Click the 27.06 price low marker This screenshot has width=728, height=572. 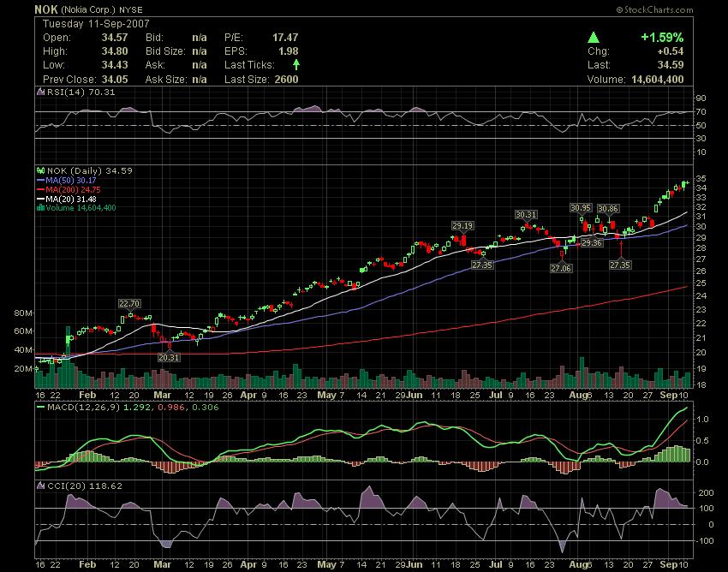coord(561,268)
